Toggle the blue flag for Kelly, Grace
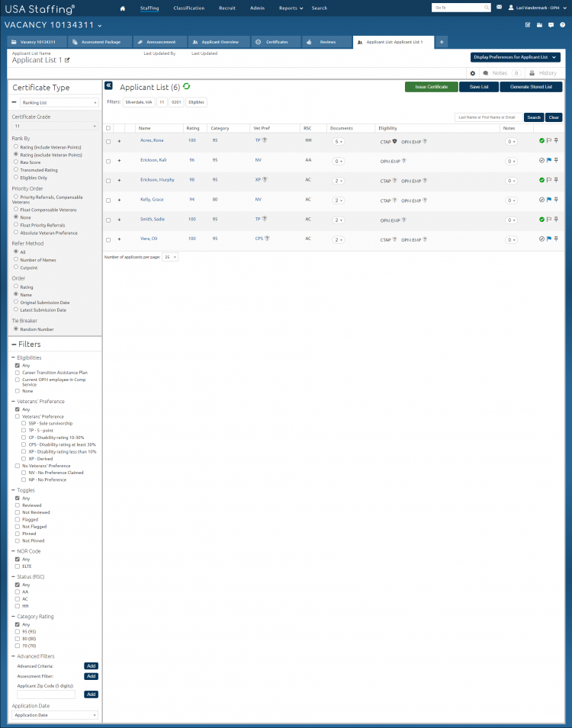 click(x=549, y=200)
